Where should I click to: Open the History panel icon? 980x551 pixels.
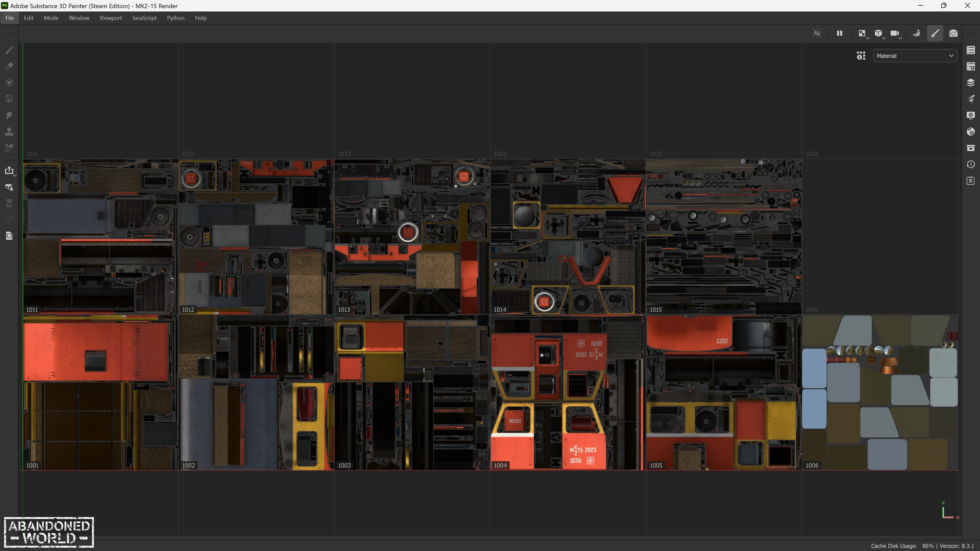(x=971, y=164)
